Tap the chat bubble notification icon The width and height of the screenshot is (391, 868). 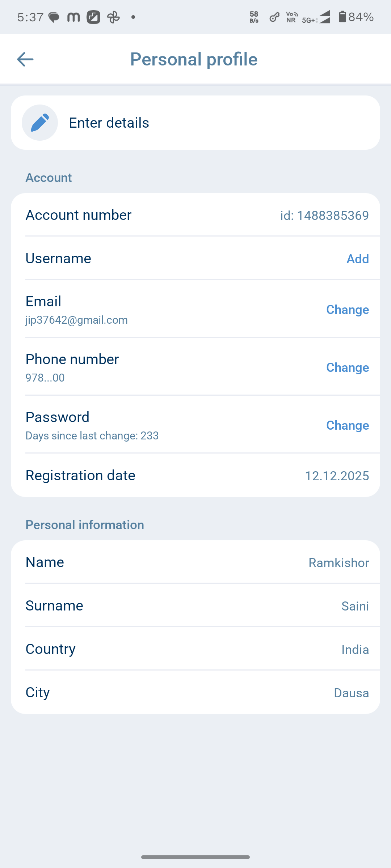(54, 17)
